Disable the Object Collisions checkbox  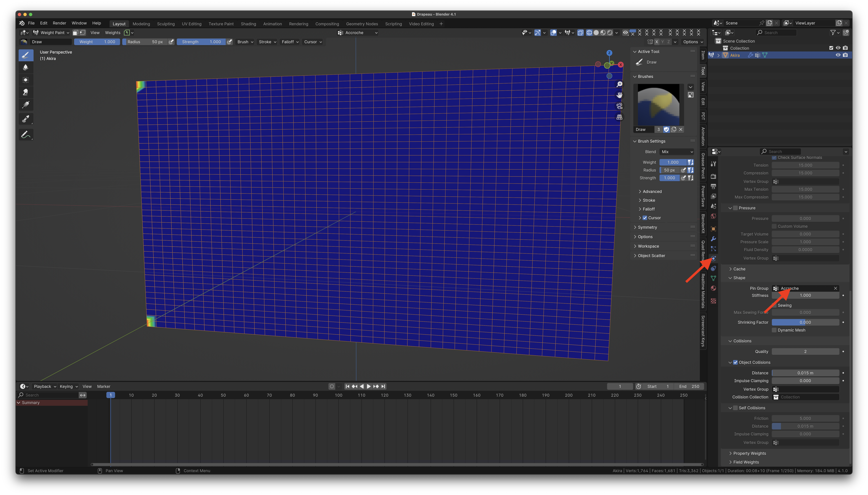(x=735, y=362)
